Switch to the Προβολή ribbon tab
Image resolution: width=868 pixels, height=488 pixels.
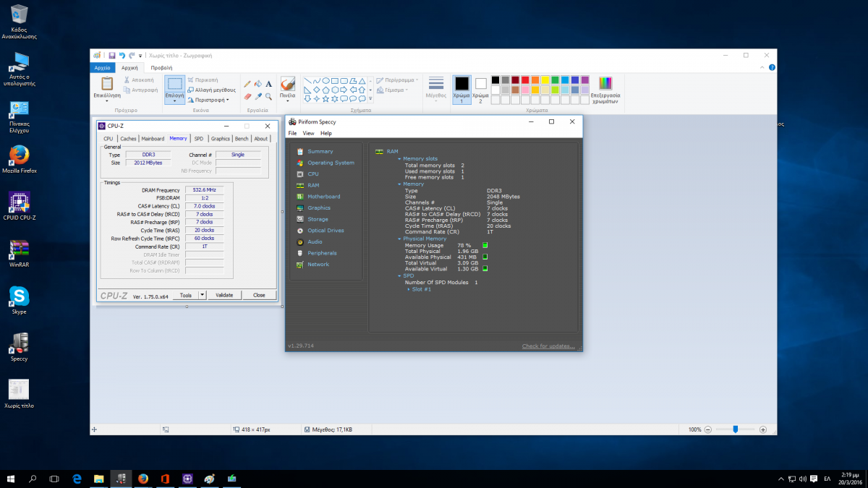[x=161, y=67]
